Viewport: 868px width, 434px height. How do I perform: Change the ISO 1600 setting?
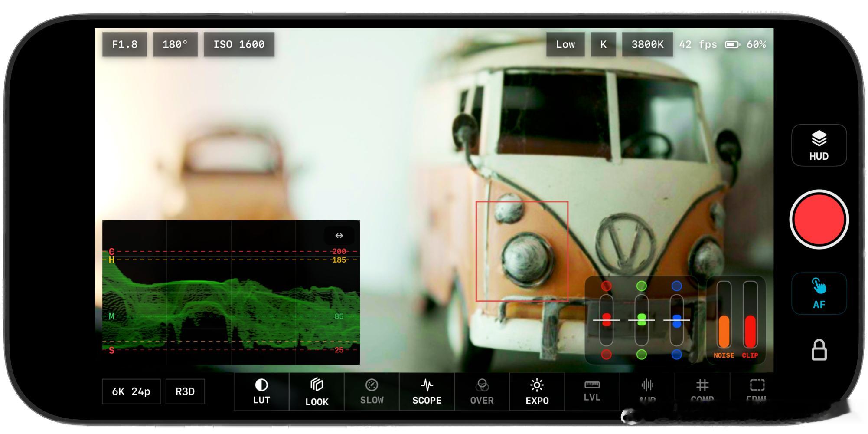coord(239,44)
